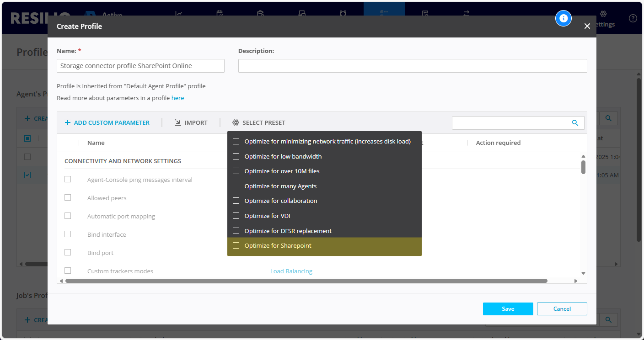Click the binoculars monitoring icon in navbar

[343, 14]
